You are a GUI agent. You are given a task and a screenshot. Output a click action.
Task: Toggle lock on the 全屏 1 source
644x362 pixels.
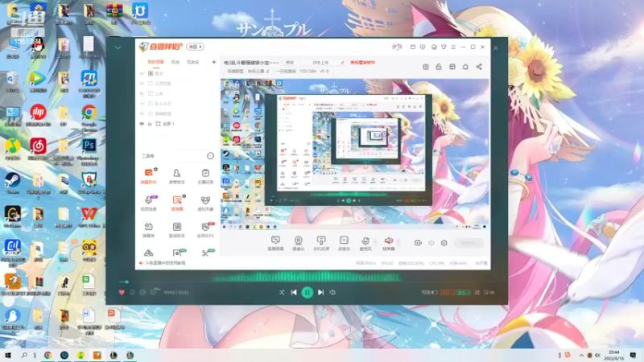coord(150,124)
